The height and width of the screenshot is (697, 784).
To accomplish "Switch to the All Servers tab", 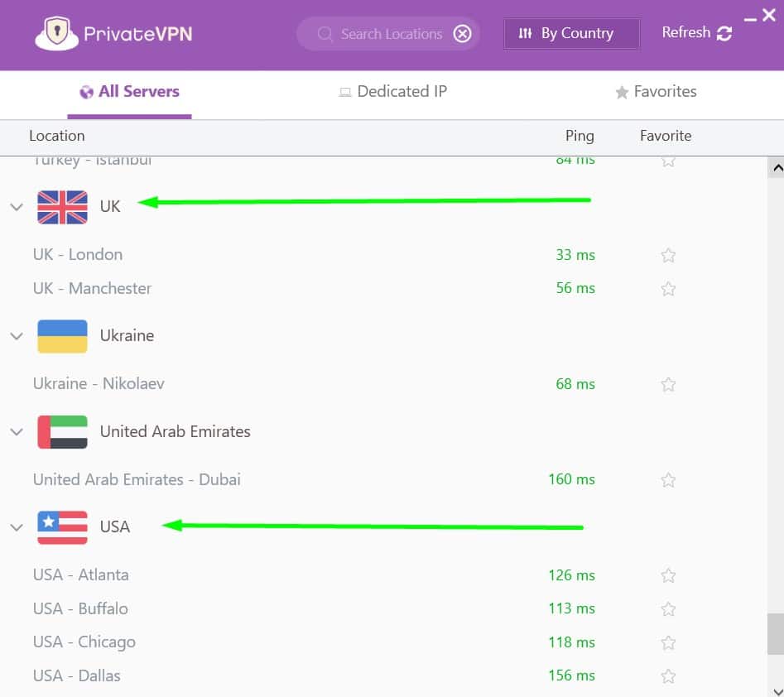I will coord(129,93).
